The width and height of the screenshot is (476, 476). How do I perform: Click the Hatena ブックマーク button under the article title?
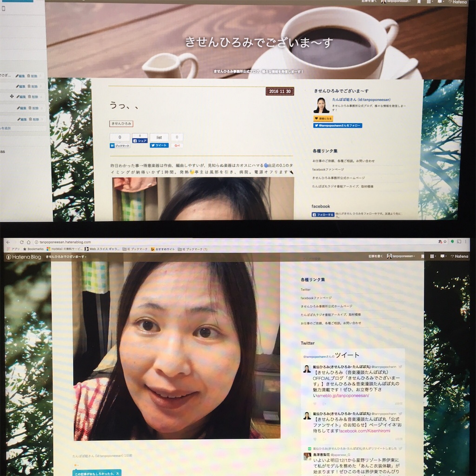click(119, 145)
